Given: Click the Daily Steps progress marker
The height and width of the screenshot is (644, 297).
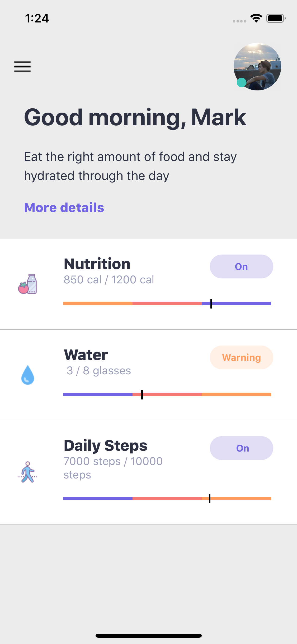Looking at the screenshot, I should coord(210,499).
